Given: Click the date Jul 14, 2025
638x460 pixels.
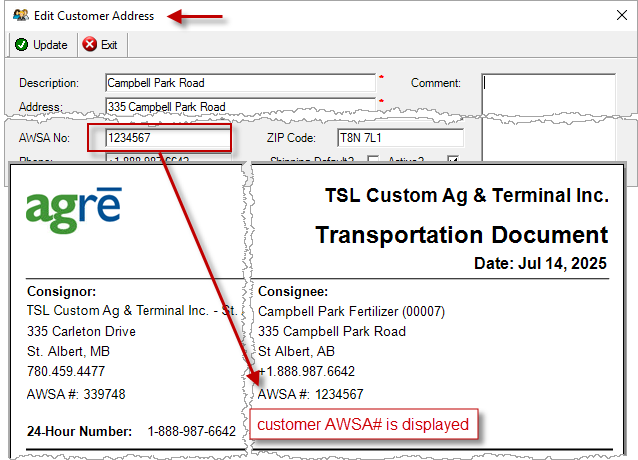Looking at the screenshot, I should coord(562,264).
